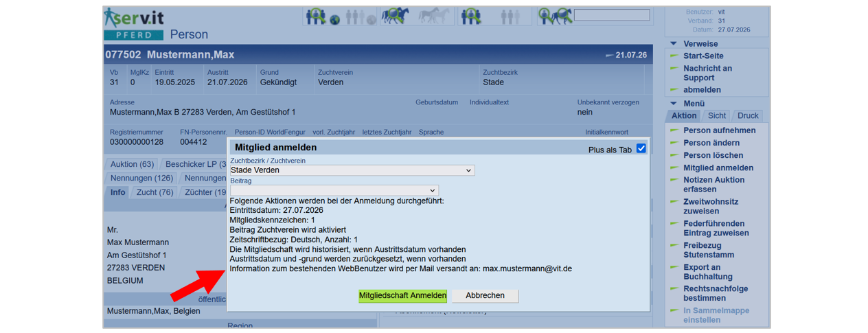Click Freibezug Stutenstamm
Image resolution: width=868 pixels, height=333 pixels.
[x=709, y=250]
